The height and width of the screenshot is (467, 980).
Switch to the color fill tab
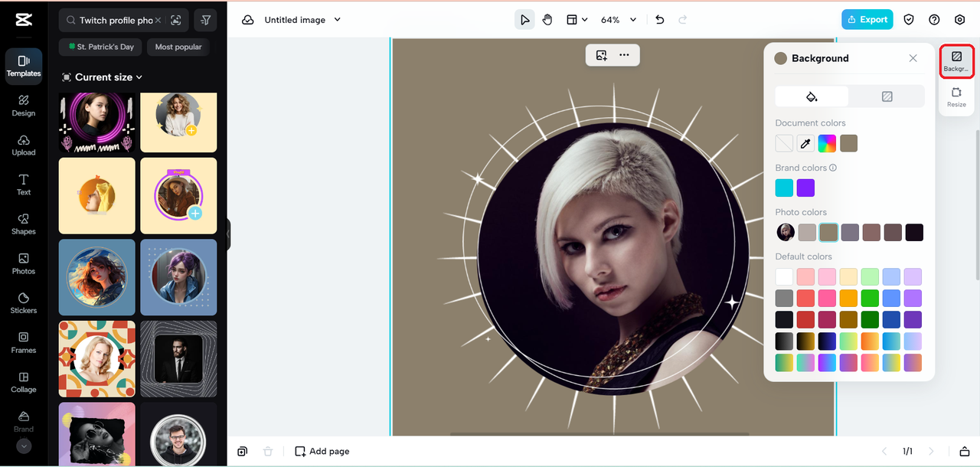click(812, 96)
